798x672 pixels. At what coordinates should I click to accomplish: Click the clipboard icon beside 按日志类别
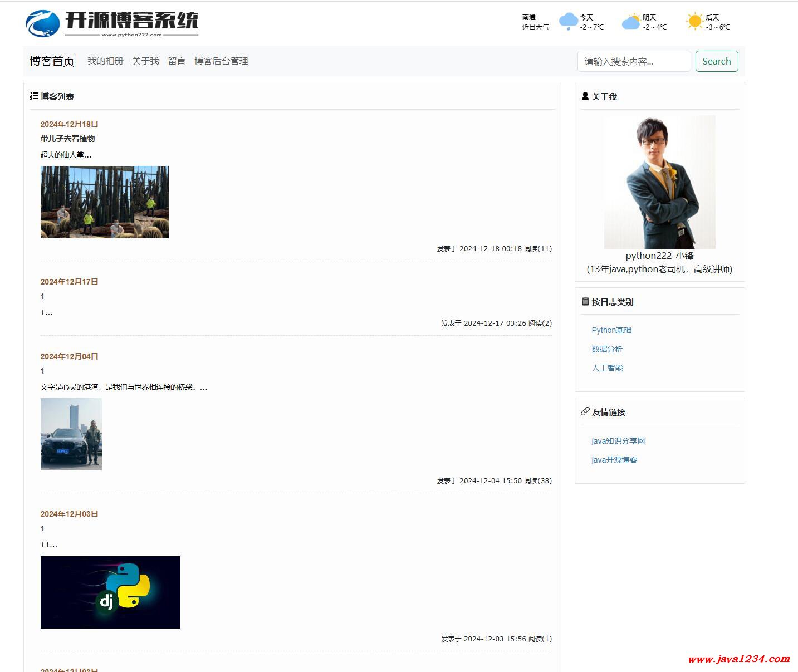click(585, 301)
